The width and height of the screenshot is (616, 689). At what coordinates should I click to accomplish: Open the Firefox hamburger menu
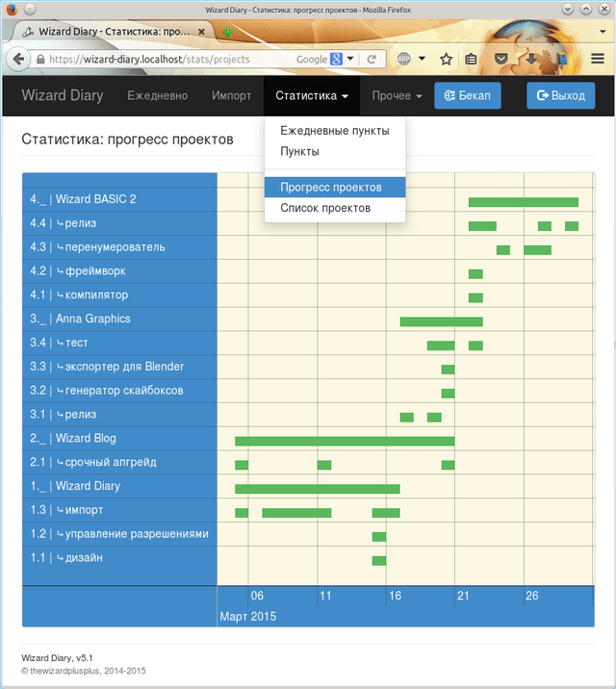pos(598,59)
